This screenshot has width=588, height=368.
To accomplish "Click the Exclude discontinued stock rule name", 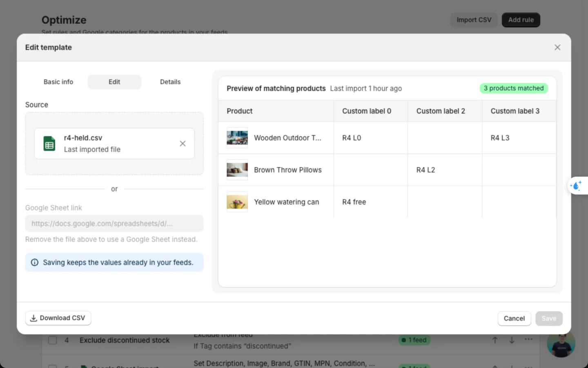I will [125, 340].
